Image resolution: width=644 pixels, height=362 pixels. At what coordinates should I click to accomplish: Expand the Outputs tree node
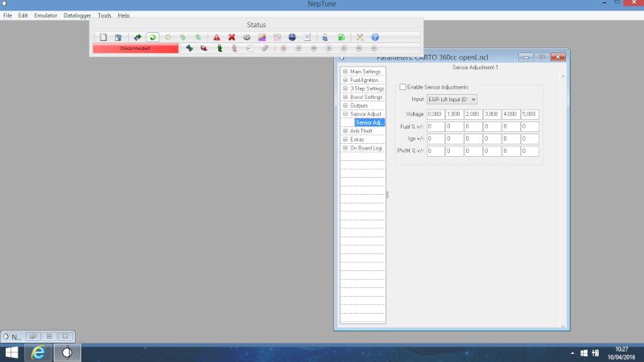pyautogui.click(x=345, y=105)
